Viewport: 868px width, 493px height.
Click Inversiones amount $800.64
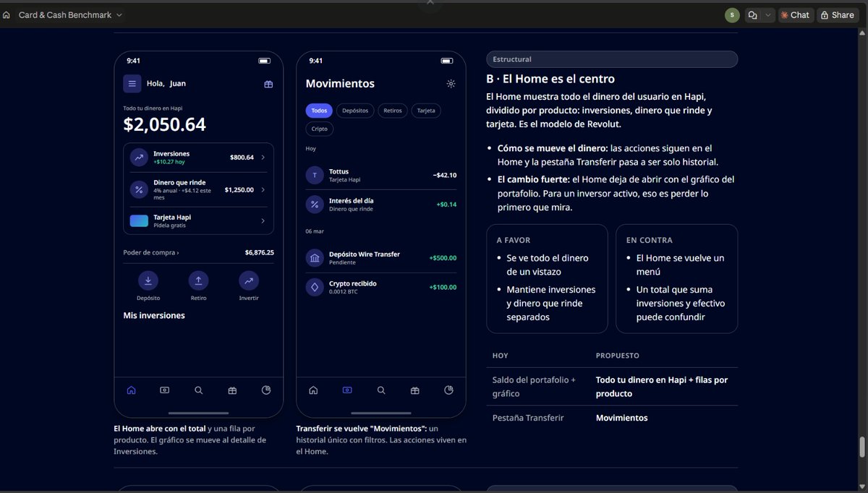(x=242, y=157)
